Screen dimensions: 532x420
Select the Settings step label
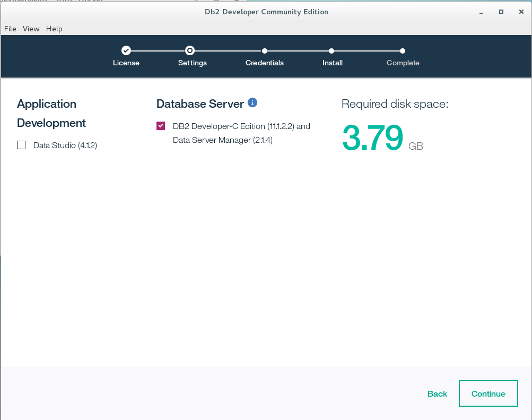click(x=193, y=63)
